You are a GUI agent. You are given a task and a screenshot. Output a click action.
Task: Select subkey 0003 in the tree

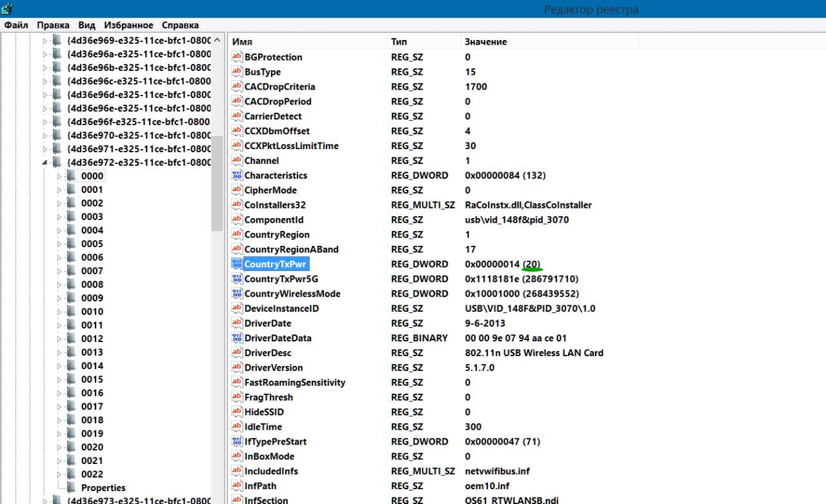point(92,217)
